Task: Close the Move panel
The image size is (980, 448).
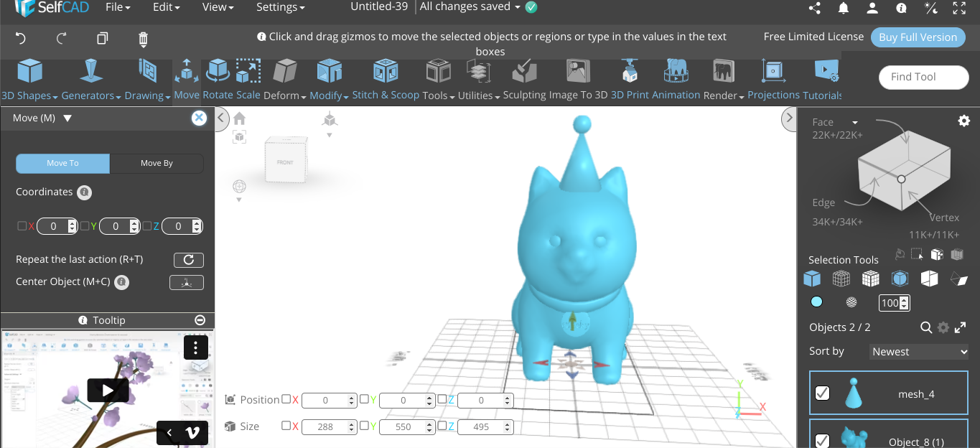Action: click(x=200, y=118)
